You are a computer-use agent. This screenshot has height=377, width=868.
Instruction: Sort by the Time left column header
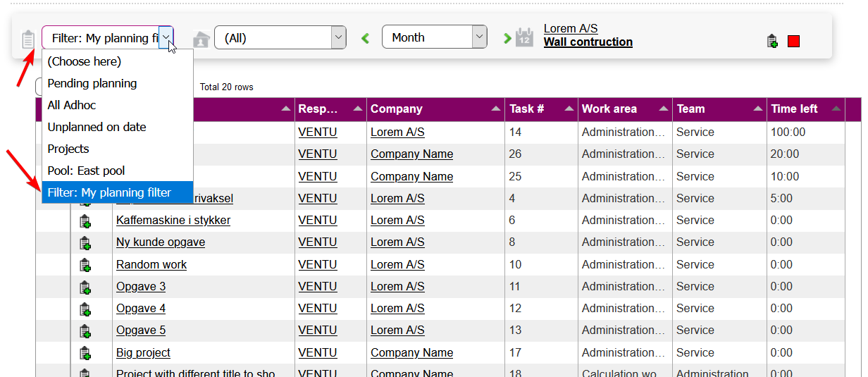coord(794,109)
